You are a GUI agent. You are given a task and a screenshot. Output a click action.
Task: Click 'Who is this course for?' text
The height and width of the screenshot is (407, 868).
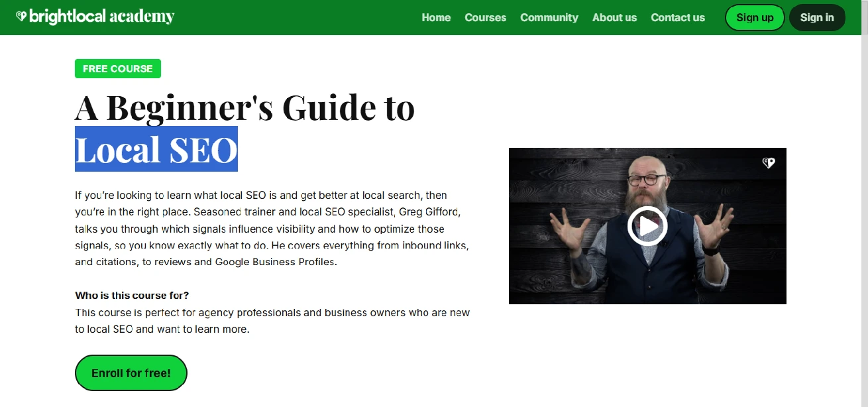132,296
